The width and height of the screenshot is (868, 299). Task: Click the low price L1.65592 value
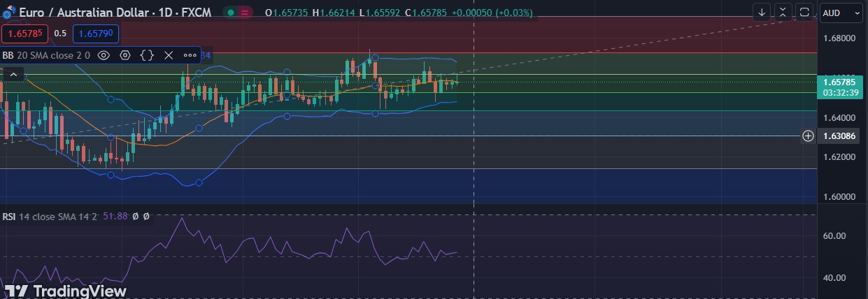380,13
